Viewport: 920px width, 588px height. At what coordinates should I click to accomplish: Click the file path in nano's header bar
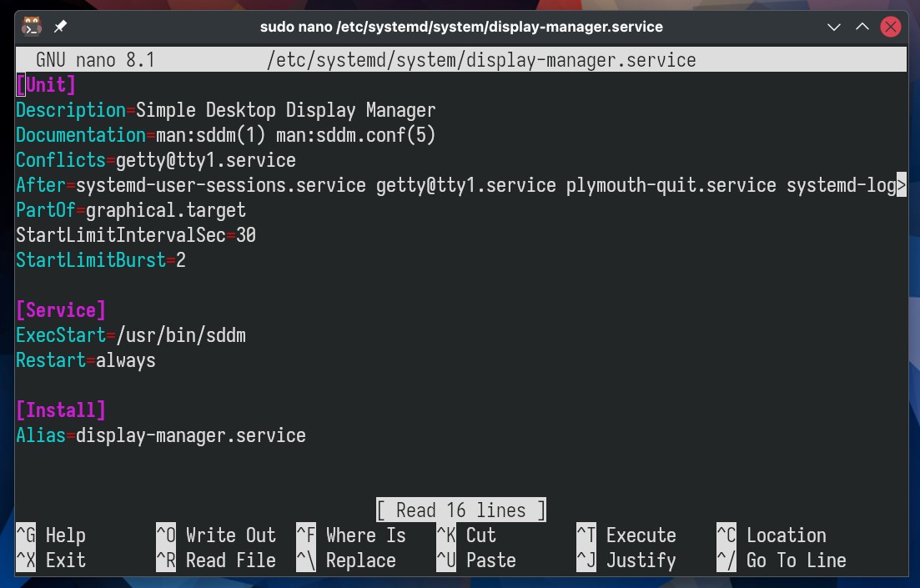point(481,60)
